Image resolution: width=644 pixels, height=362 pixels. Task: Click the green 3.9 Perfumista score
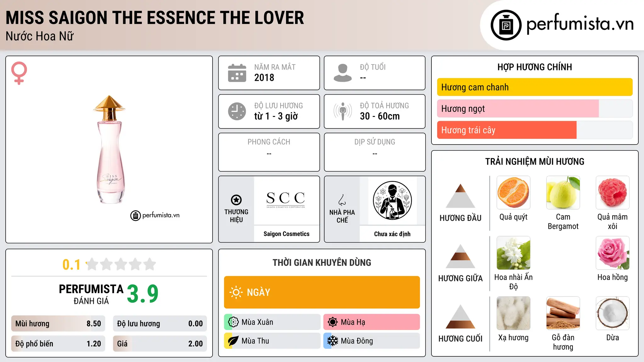click(143, 294)
